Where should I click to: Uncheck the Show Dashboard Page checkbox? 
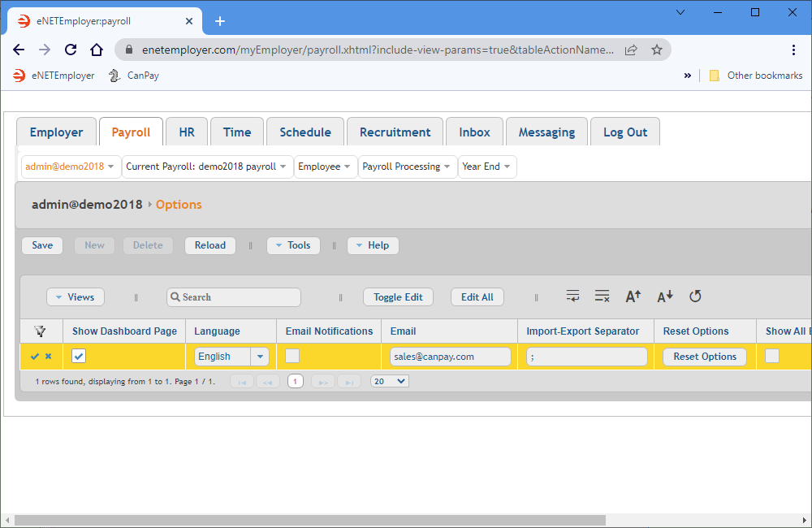pyautogui.click(x=79, y=356)
